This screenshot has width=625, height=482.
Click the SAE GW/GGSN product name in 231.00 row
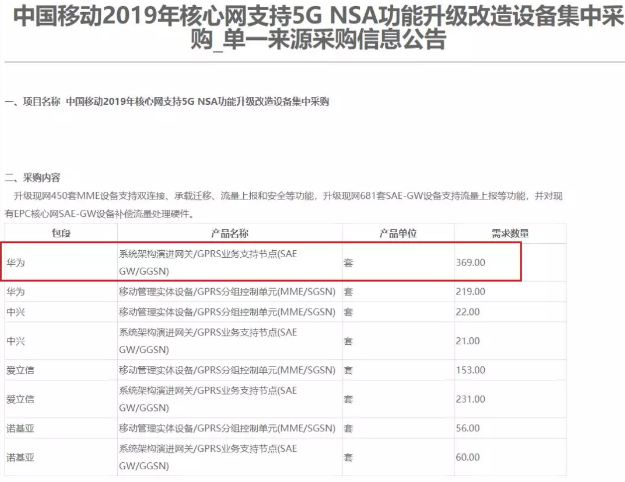(208, 399)
